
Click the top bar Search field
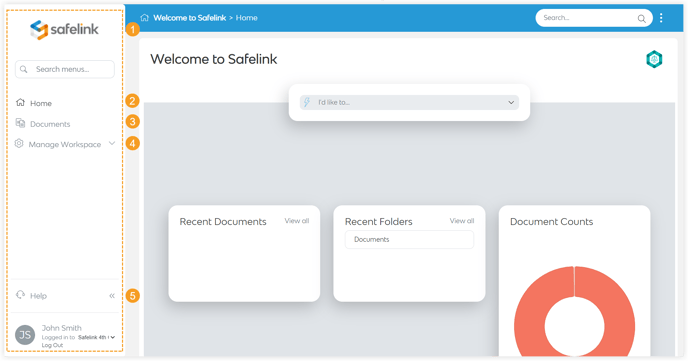pyautogui.click(x=594, y=18)
